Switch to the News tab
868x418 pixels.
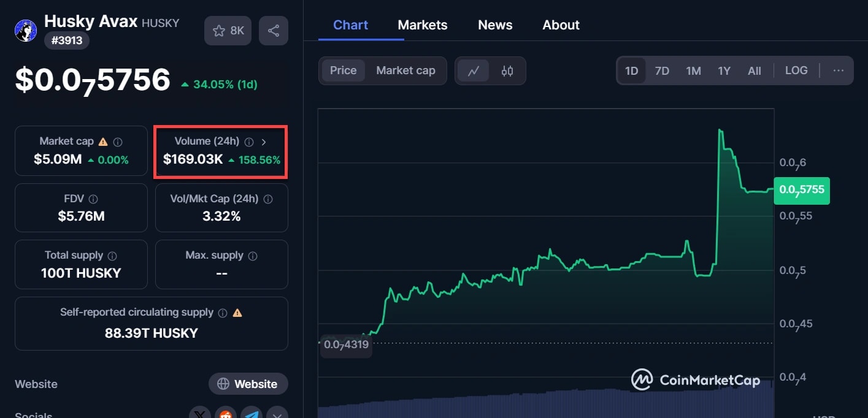(495, 25)
